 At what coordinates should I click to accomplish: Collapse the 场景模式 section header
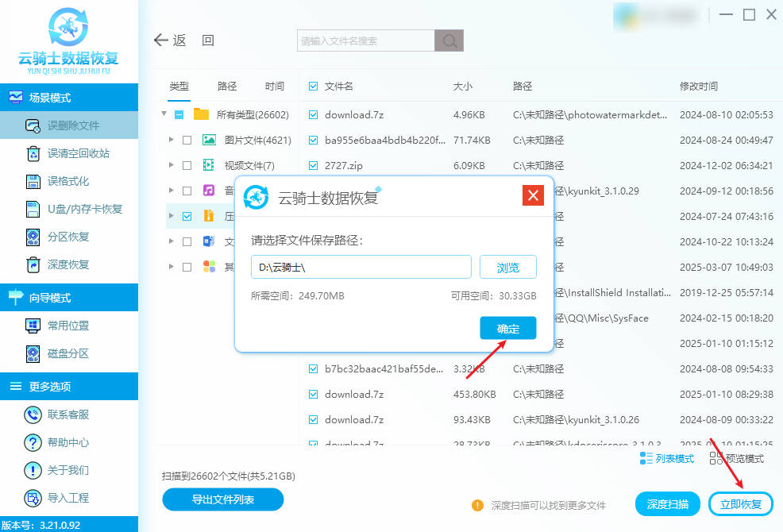(x=69, y=98)
